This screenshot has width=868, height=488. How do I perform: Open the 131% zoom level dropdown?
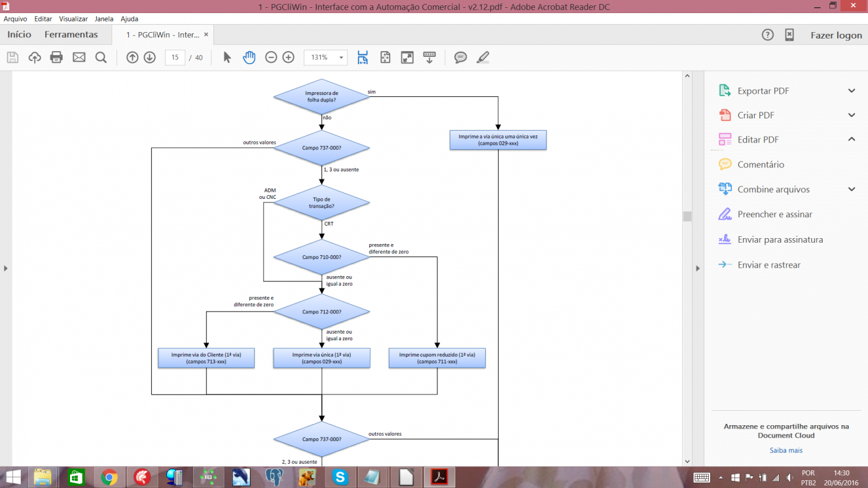click(325, 58)
